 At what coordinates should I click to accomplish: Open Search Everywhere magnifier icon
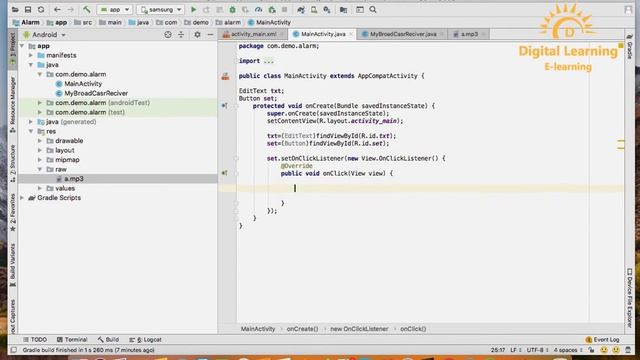point(373,9)
